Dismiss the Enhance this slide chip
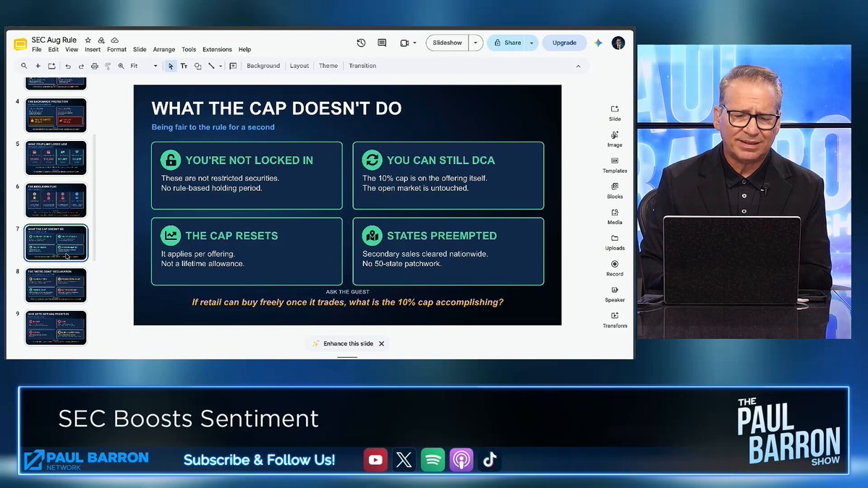Image resolution: width=868 pixels, height=488 pixels. coord(381,343)
